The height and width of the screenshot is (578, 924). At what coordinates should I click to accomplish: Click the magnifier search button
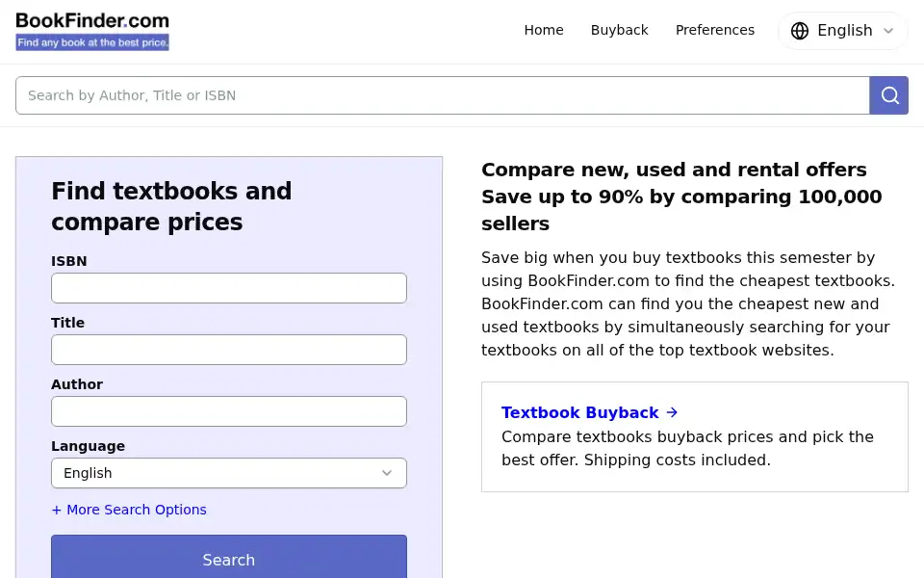[888, 95]
